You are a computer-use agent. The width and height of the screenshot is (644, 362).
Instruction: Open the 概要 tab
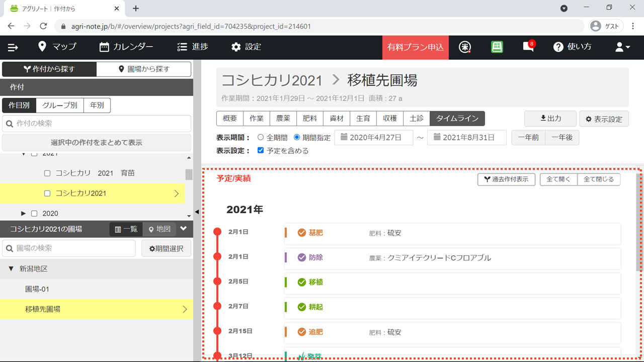coord(230,119)
